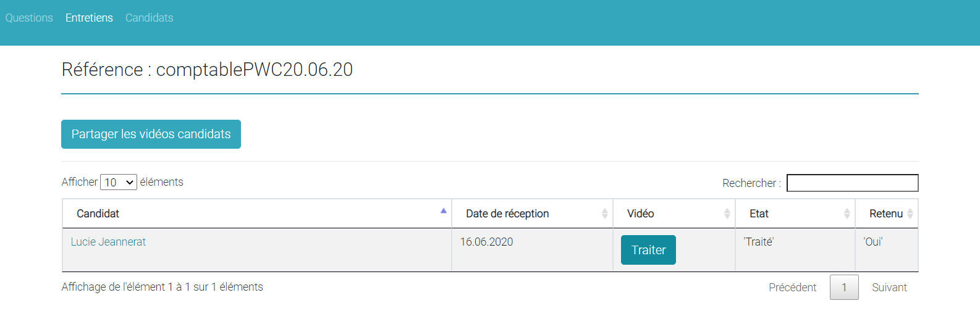The width and height of the screenshot is (980, 332).
Task: Click the Etat column sort arrows
Action: coord(847,214)
